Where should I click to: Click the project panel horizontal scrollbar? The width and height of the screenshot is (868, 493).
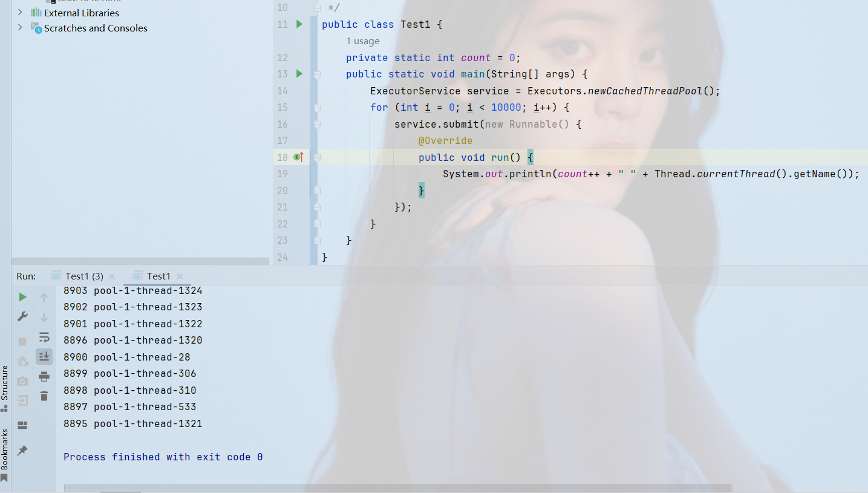pos(140,261)
